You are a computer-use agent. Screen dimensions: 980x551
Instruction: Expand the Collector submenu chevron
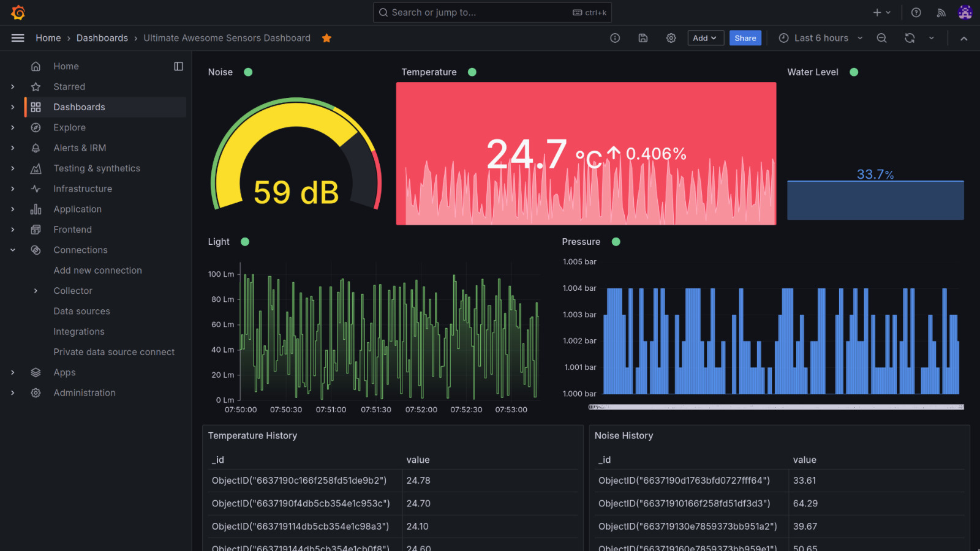pos(36,291)
